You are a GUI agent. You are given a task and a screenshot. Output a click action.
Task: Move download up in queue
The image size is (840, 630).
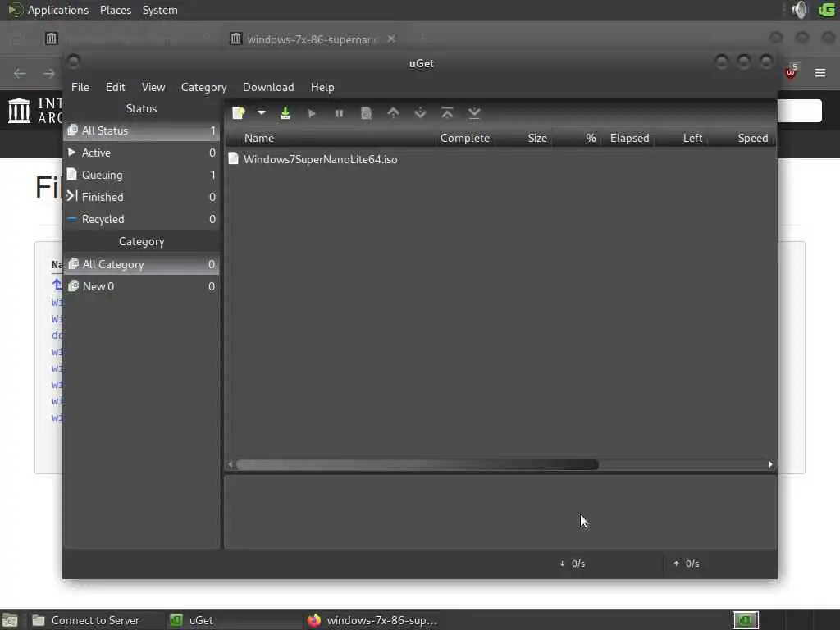point(393,113)
